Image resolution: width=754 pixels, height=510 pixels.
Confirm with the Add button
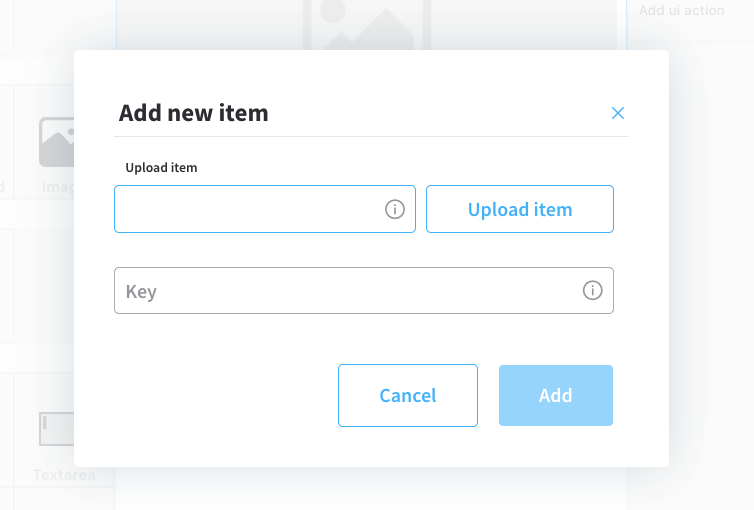(555, 395)
